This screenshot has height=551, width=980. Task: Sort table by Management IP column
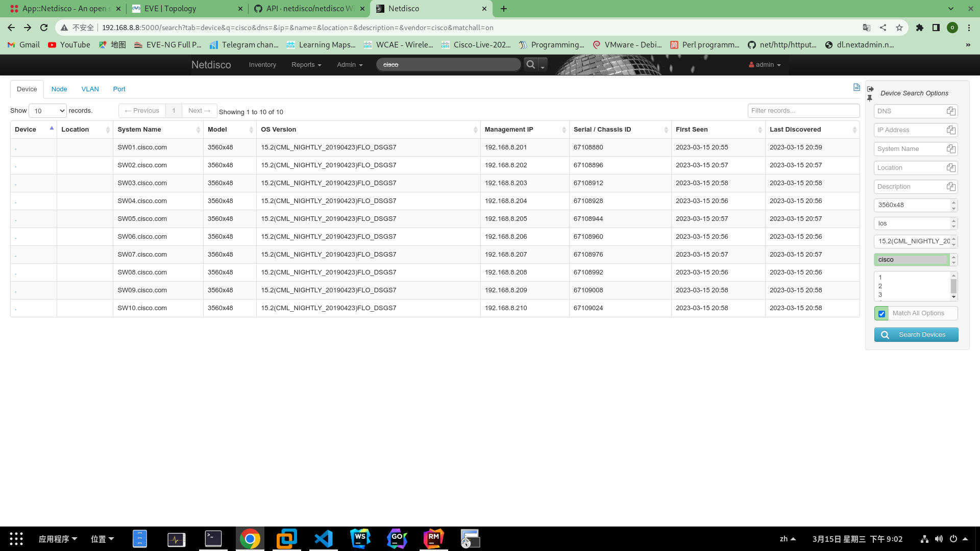524,130
